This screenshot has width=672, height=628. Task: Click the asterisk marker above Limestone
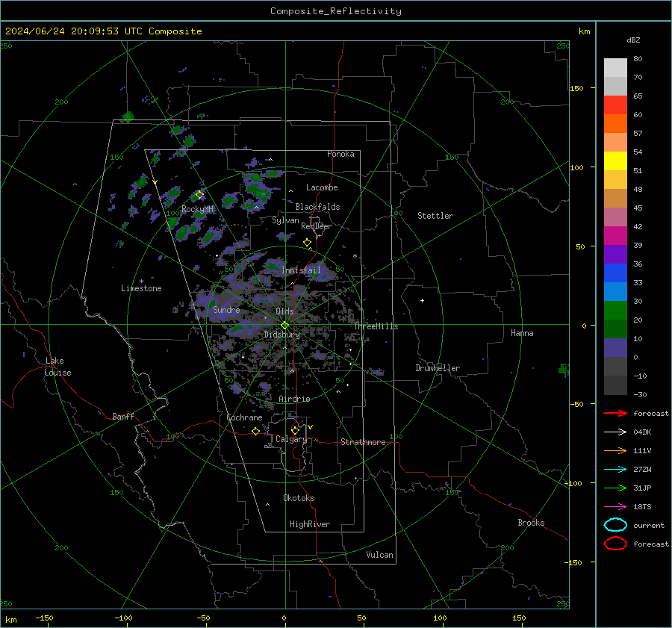pos(141,282)
